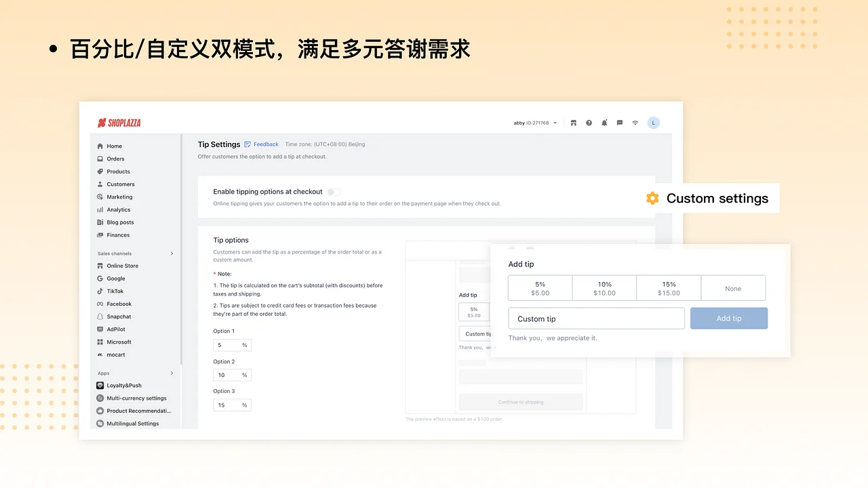Open Customers from the sidebar menu

[120, 184]
